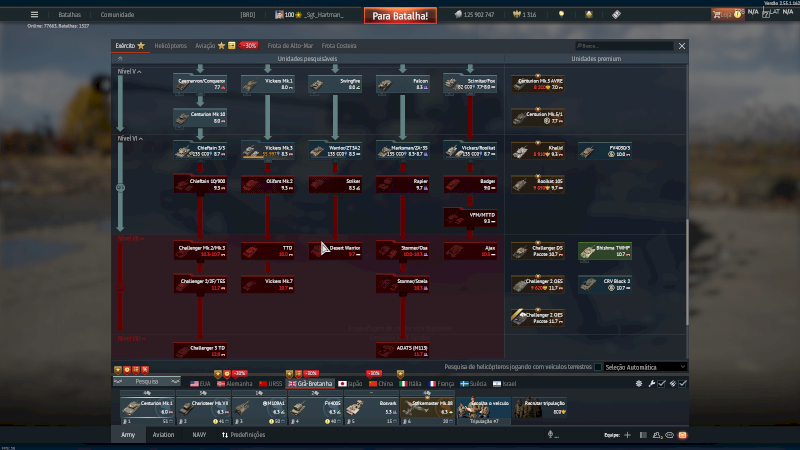800x450 pixels.
Task: Switch to the Frota Costeira tab
Action: click(x=339, y=45)
